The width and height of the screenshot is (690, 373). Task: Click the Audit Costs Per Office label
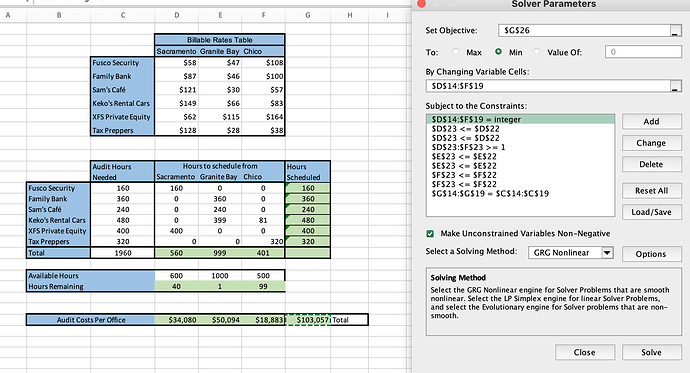(91, 320)
